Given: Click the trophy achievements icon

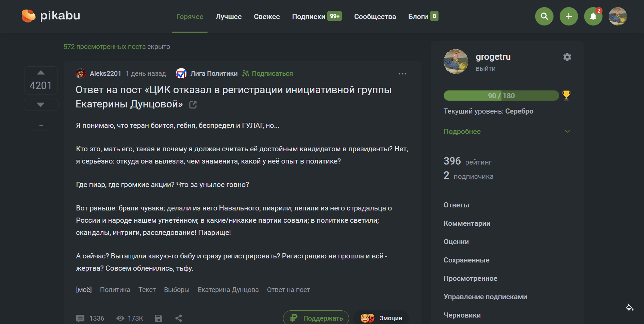Looking at the screenshot, I should point(566,95).
